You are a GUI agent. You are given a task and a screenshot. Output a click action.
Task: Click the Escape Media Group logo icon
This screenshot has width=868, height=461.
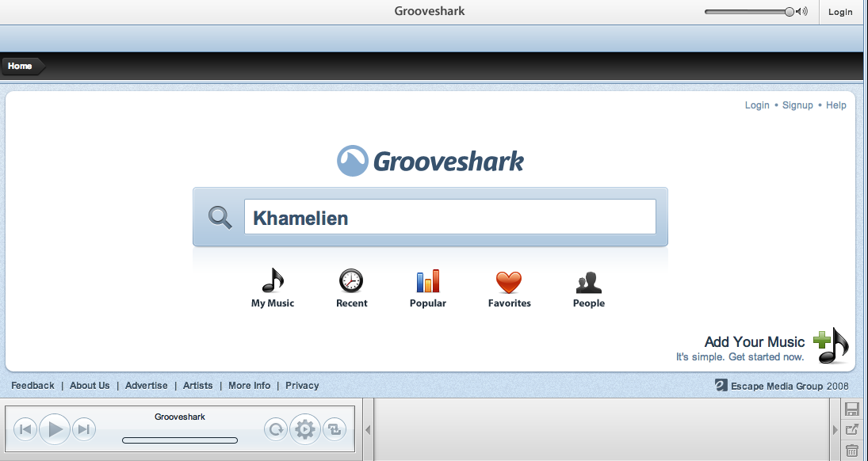(721, 385)
